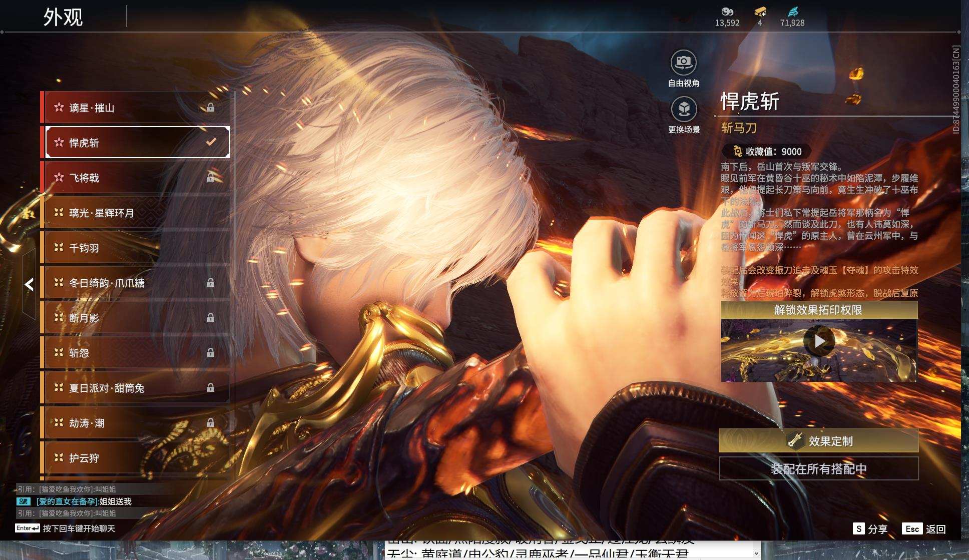The height and width of the screenshot is (560, 969).
Task: Click the 71,928 currency amount
Action: [792, 23]
